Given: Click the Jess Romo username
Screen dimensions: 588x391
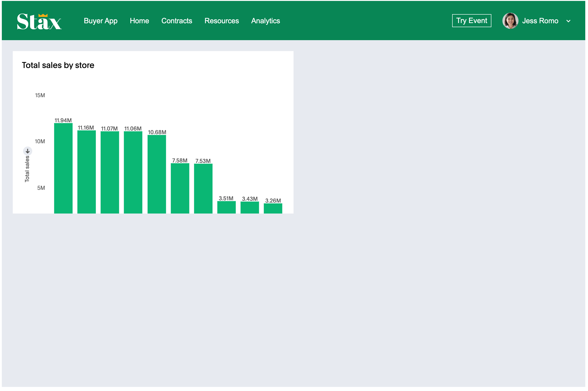Looking at the screenshot, I should (540, 21).
